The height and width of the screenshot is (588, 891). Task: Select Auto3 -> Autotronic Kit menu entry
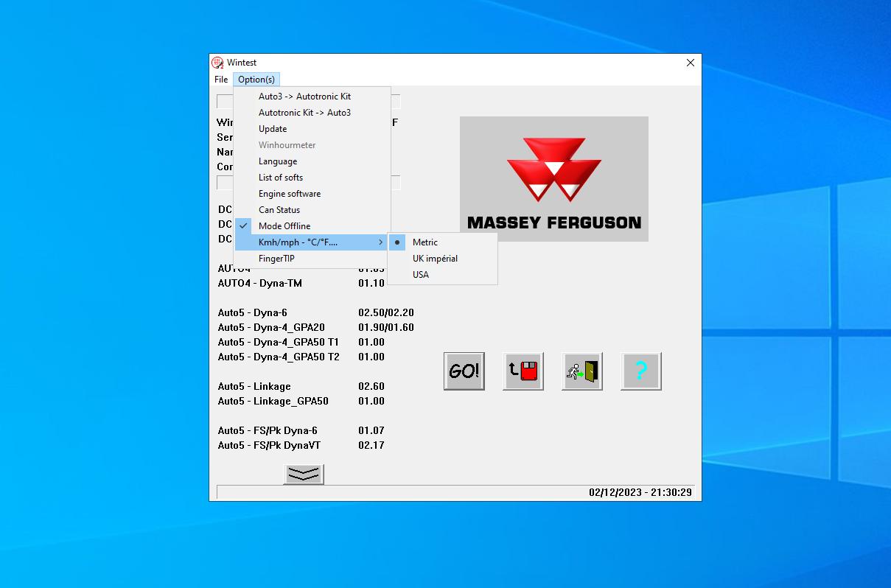click(x=312, y=97)
